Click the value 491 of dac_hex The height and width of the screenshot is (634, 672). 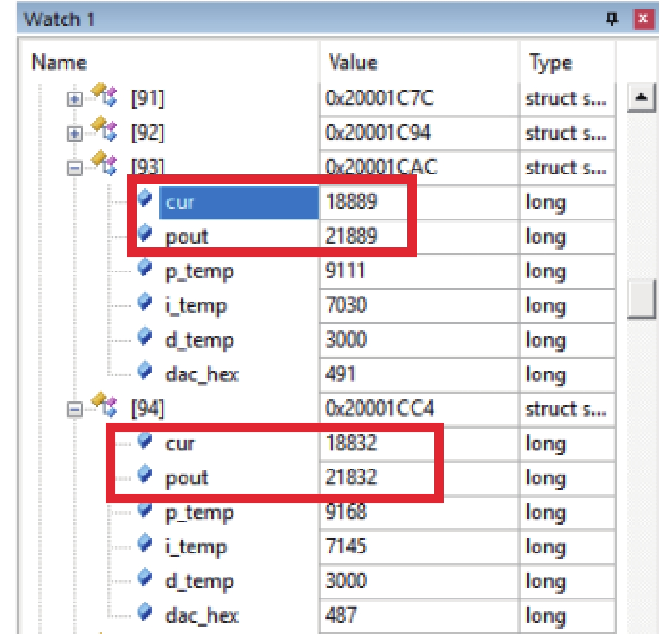340,374
